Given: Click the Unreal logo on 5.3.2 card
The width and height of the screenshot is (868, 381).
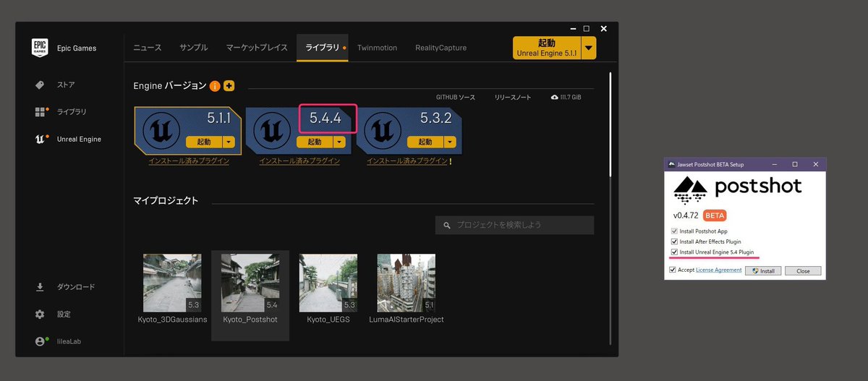Looking at the screenshot, I should (383, 130).
